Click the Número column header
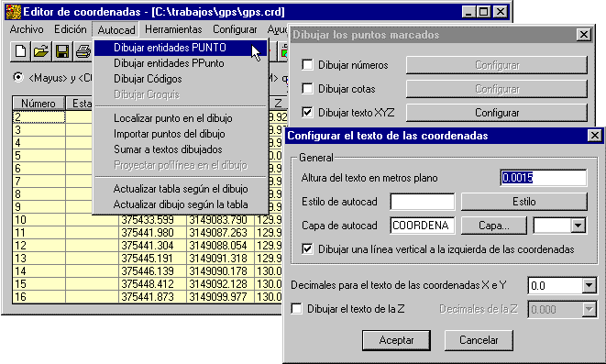This screenshot has width=606, height=364. coord(39,104)
